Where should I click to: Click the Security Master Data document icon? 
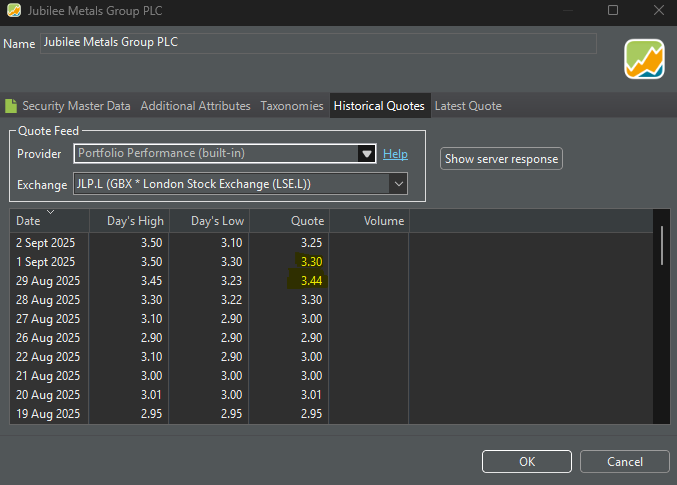11,106
